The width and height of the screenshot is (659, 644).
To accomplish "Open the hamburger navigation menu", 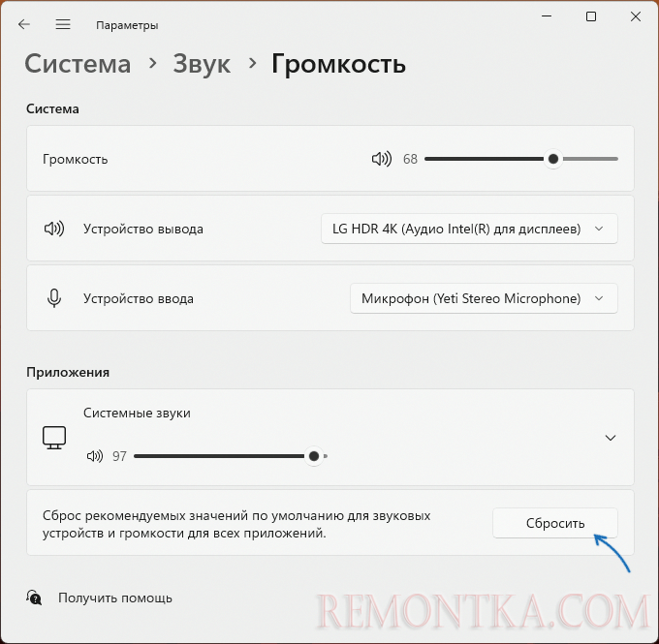I will pos(63,25).
